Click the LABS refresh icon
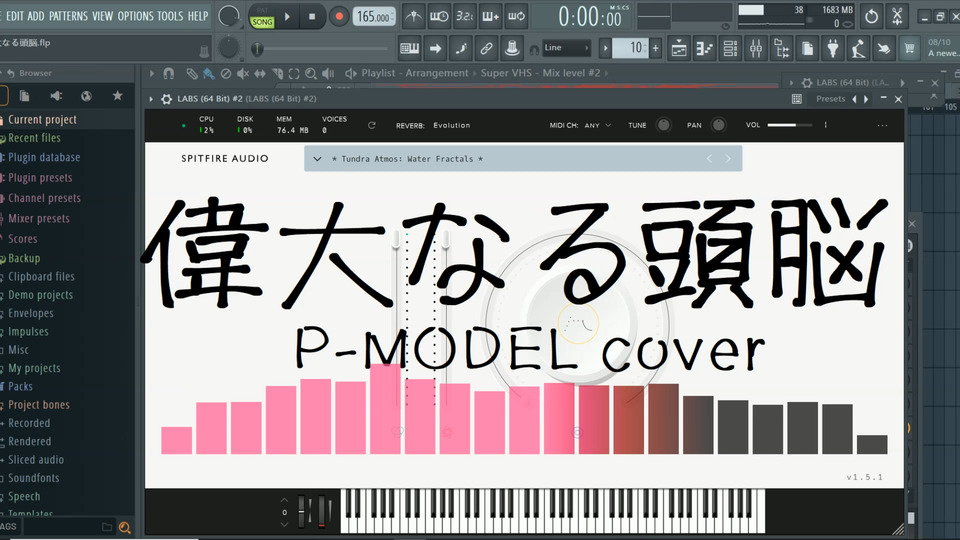 click(x=372, y=125)
